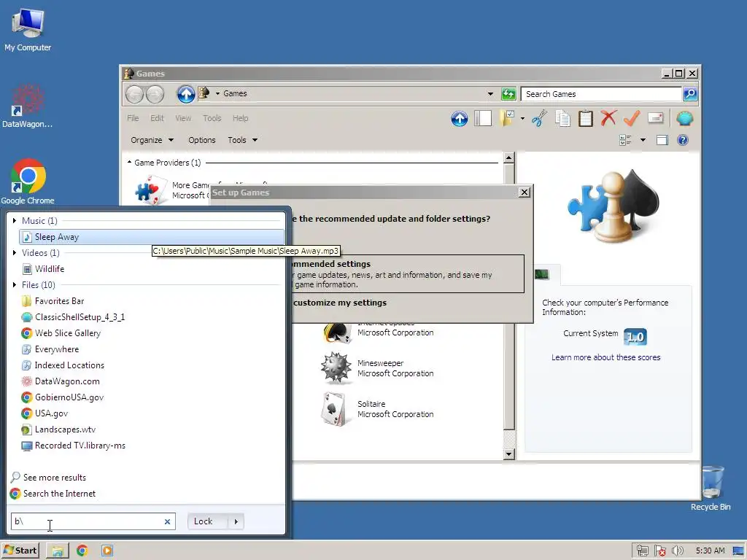Click the red X Delete icon

click(608, 118)
